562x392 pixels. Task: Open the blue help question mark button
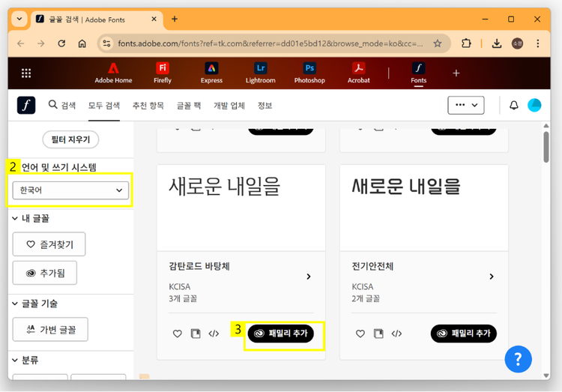(x=518, y=359)
